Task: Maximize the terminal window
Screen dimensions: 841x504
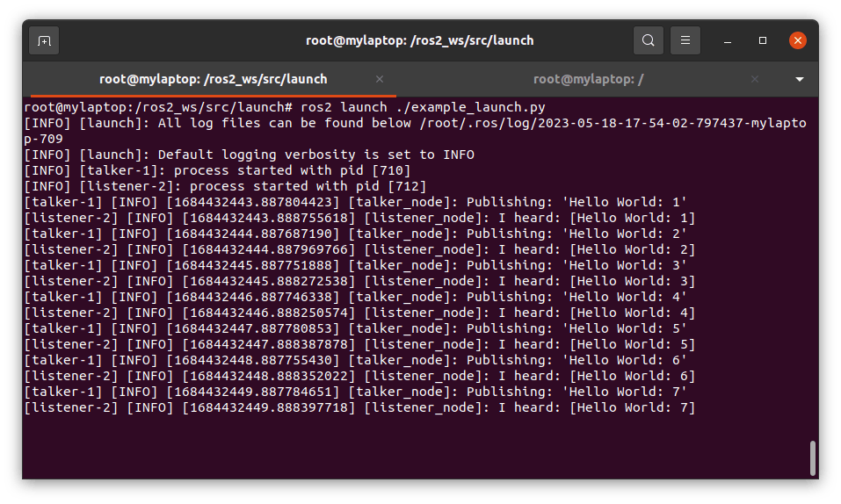Action: click(x=762, y=40)
